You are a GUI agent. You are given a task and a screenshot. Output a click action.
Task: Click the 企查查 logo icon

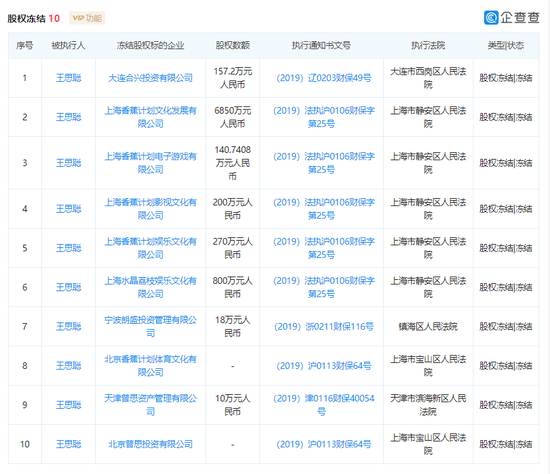[491, 18]
